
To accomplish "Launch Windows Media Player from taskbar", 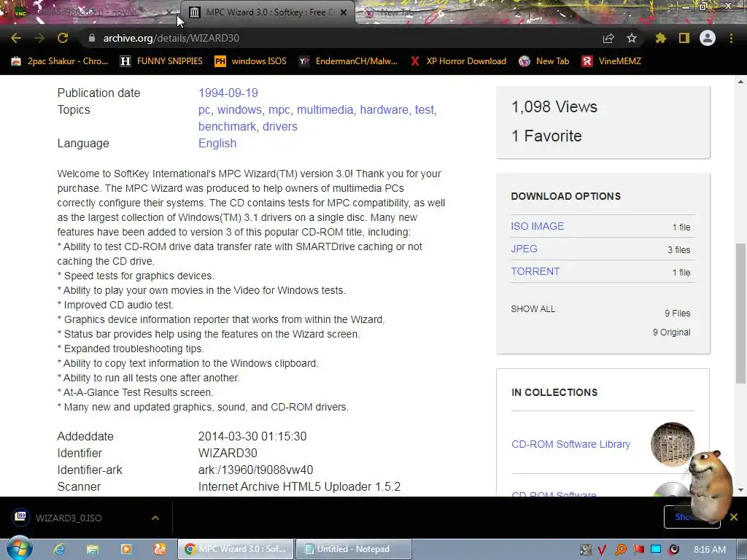I will pyautogui.click(x=125, y=549).
